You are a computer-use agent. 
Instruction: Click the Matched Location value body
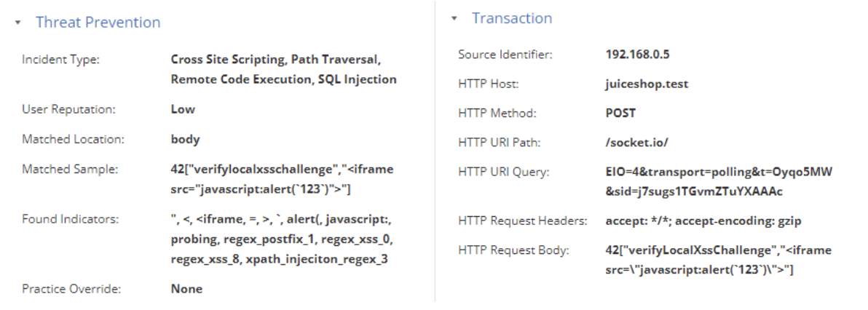[x=185, y=140]
